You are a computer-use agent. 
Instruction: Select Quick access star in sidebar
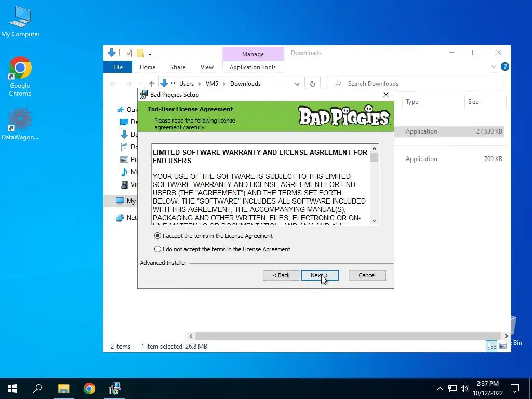tap(121, 110)
